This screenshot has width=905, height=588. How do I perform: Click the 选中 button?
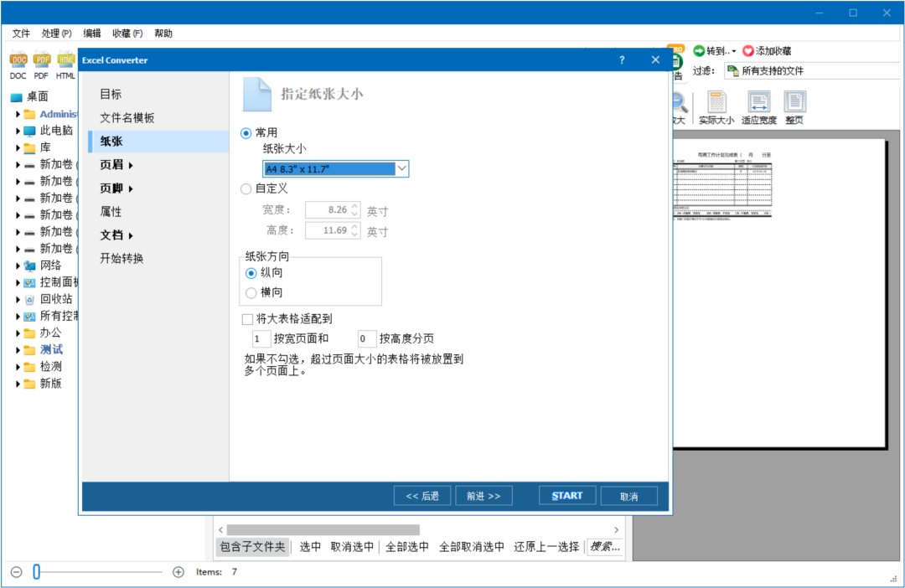coord(310,546)
